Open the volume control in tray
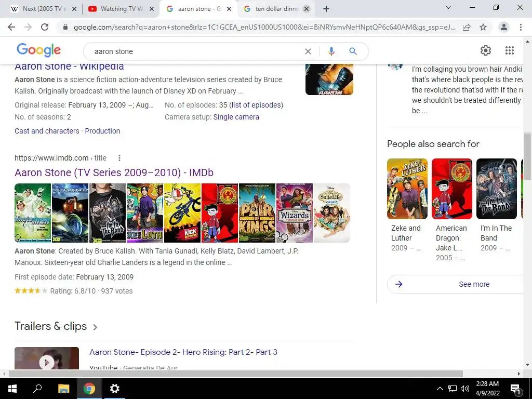532x399 pixels. point(465,389)
